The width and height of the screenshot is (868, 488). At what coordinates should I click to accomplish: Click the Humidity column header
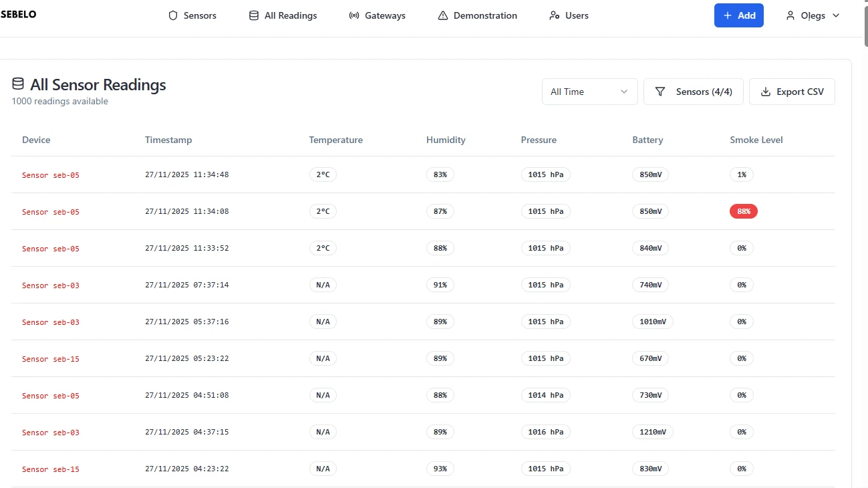[446, 140]
